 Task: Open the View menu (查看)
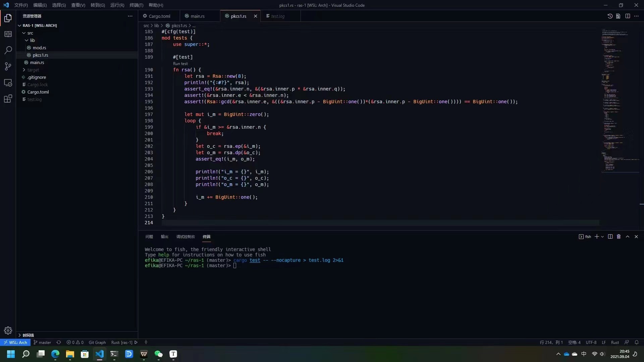pos(78,5)
